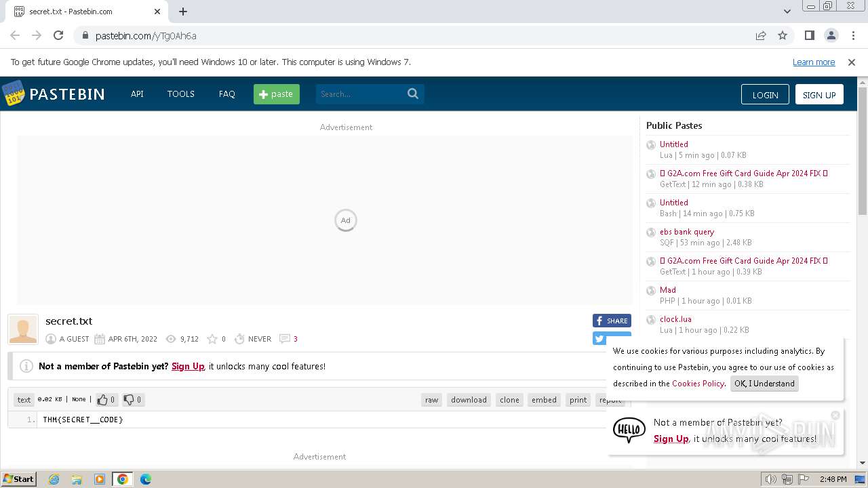Click the search magnifier icon
The image size is (868, 488).
(x=413, y=94)
